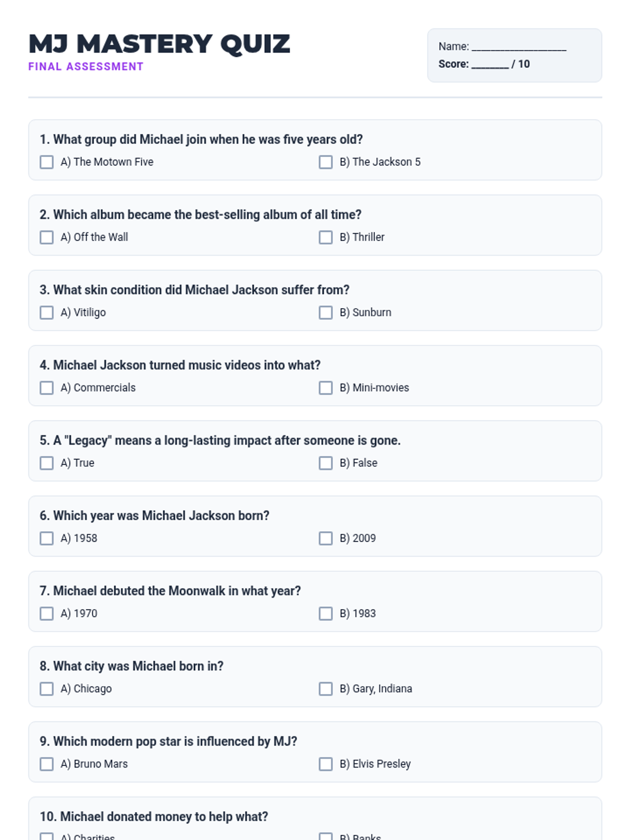Tick the 'Commercials' answer box

click(47, 388)
